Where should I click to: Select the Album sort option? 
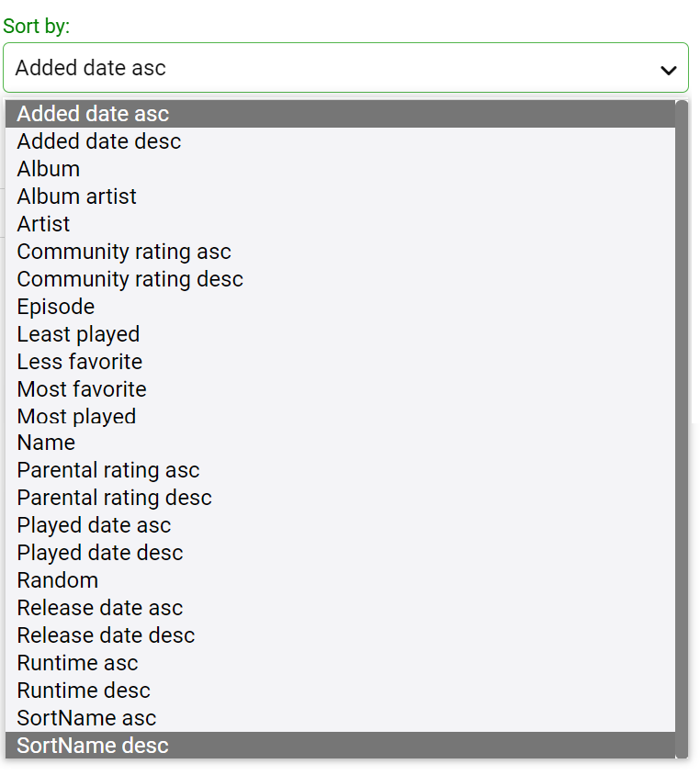point(49,169)
